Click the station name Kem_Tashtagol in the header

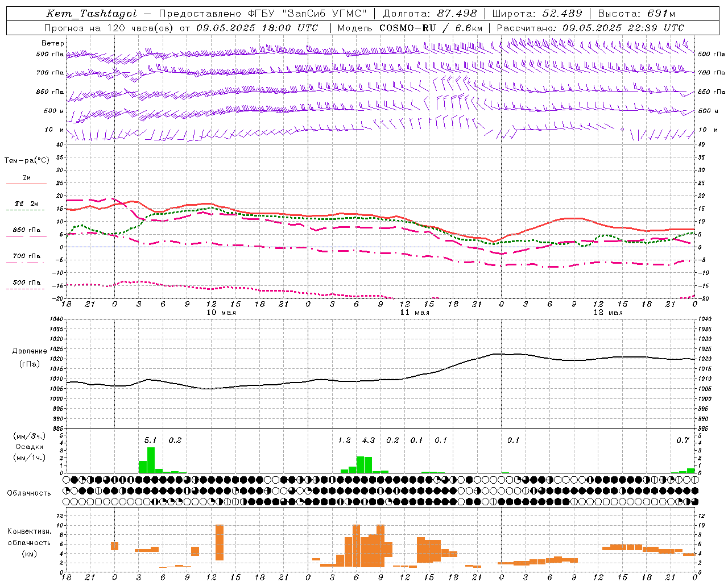(92, 14)
